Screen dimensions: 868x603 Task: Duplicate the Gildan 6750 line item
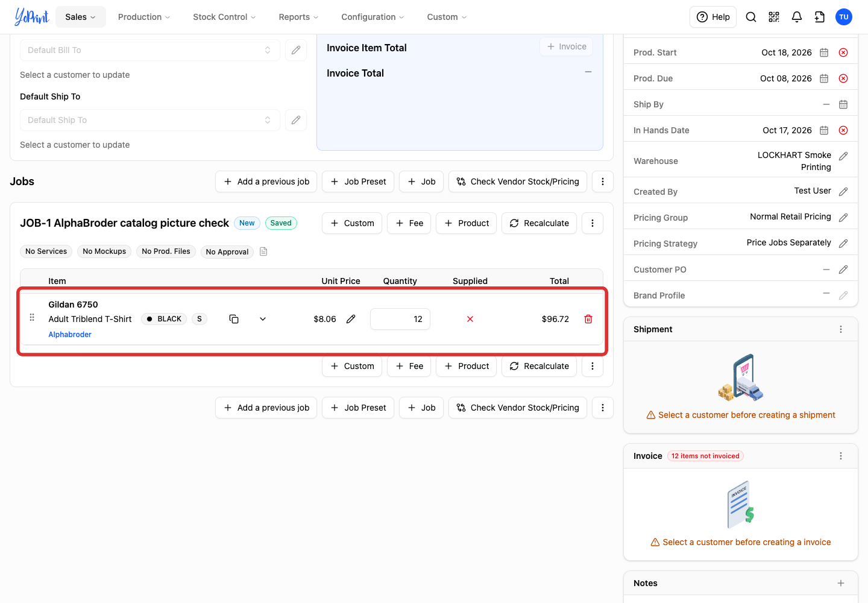(234, 319)
